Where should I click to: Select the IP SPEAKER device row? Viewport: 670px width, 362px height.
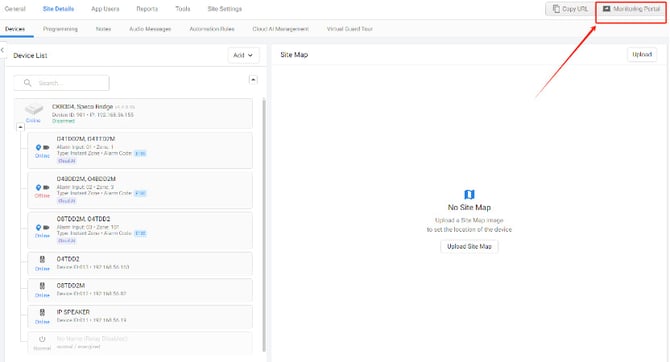(x=140, y=316)
